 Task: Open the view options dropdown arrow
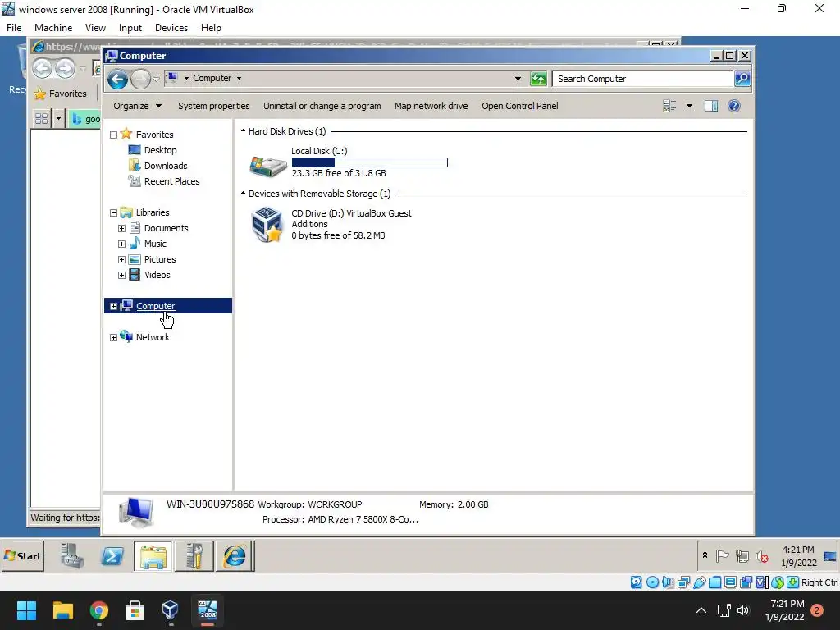(689, 106)
